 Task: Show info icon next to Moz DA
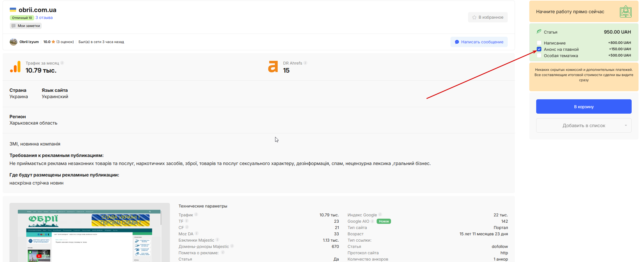(x=197, y=234)
